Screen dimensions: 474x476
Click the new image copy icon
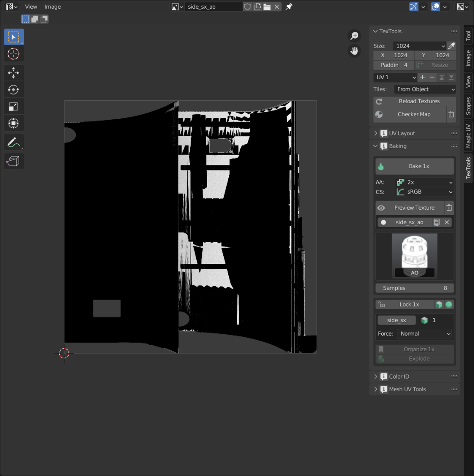click(257, 6)
